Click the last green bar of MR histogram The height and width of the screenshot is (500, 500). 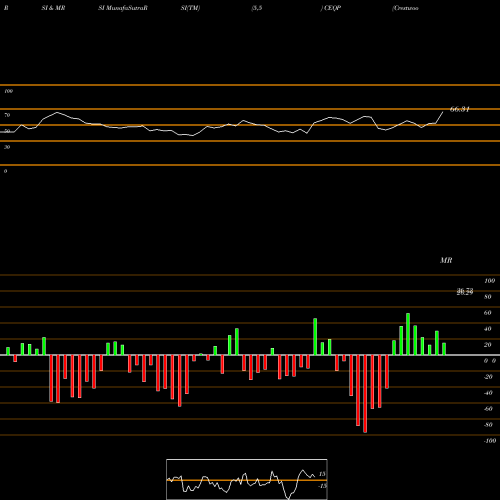tap(444, 349)
